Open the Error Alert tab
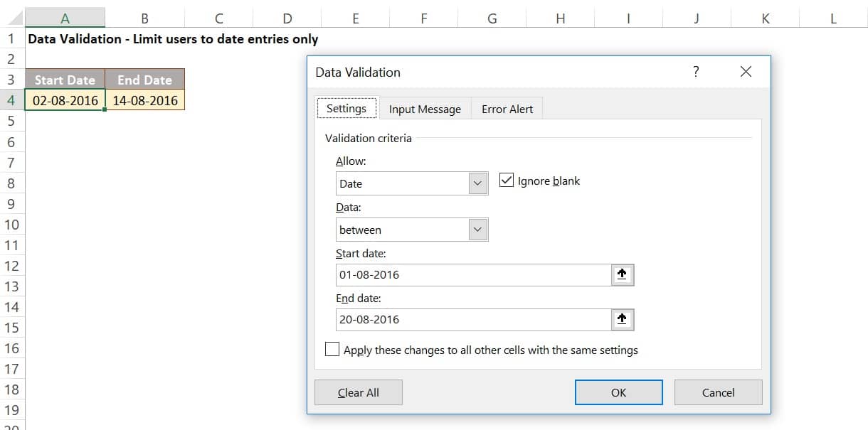This screenshot has height=430, width=868. [507, 109]
